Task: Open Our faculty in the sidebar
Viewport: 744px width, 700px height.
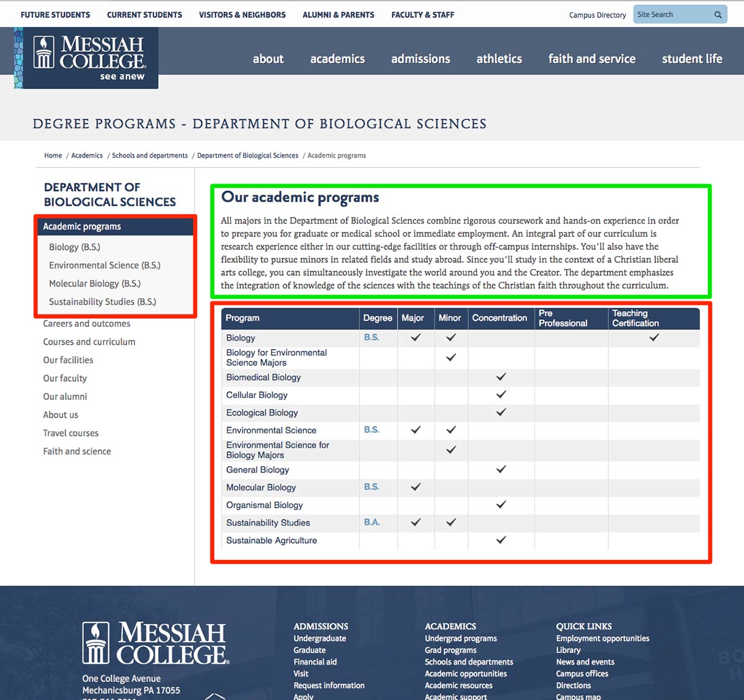Action: point(65,378)
